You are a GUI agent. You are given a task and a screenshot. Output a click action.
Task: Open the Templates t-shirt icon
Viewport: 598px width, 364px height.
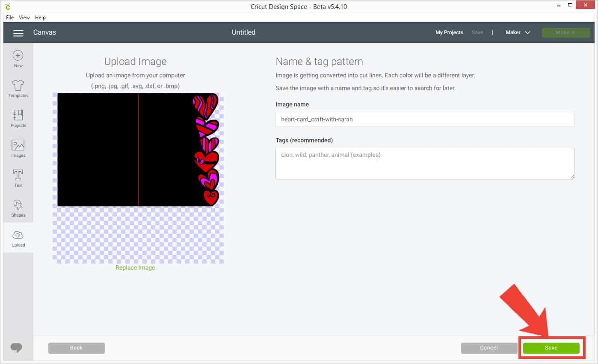[x=18, y=85]
